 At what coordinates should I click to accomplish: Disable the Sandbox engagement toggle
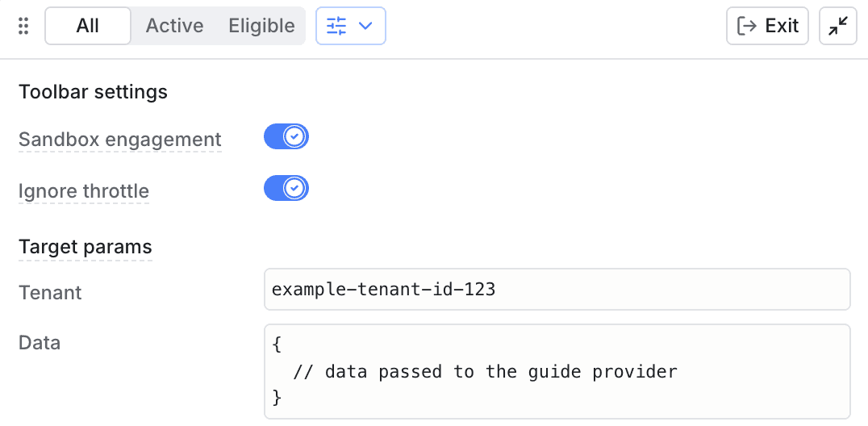286,137
